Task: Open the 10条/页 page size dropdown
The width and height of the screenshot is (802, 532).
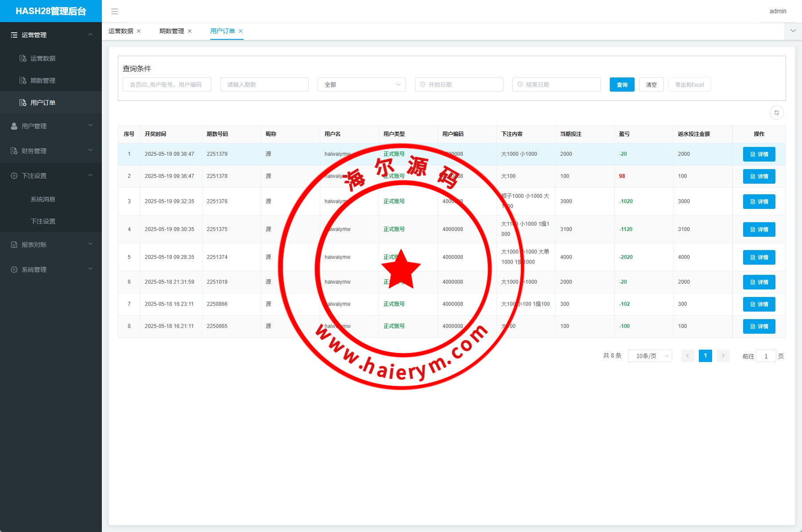Action: [x=650, y=356]
